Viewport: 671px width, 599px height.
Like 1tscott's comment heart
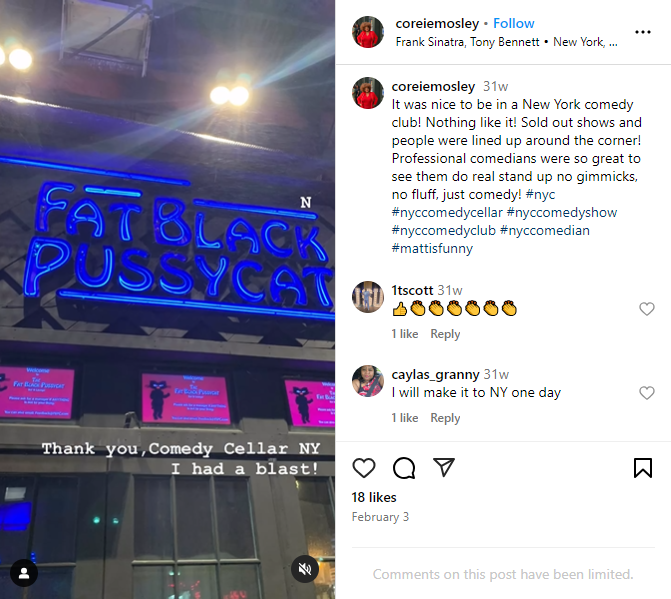[x=647, y=308]
